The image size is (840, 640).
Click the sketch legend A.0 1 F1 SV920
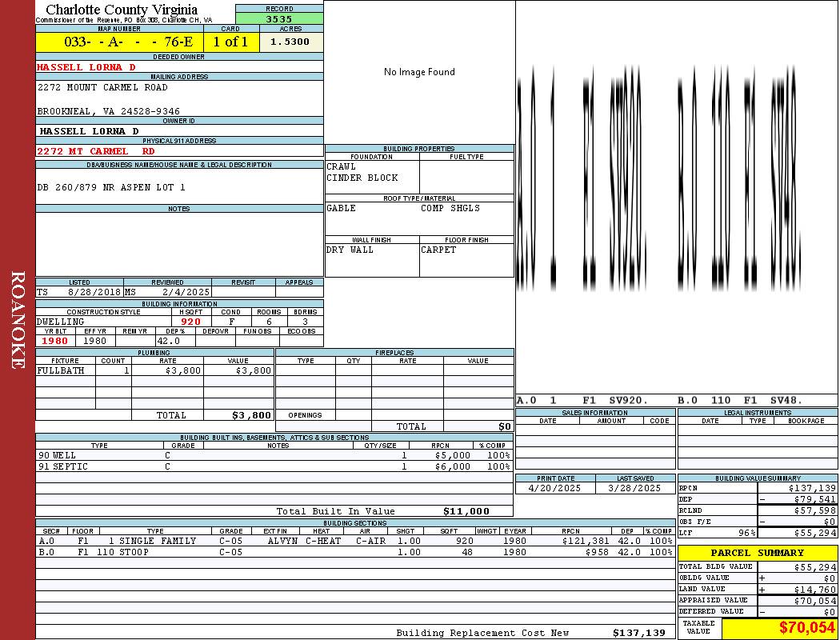click(583, 400)
